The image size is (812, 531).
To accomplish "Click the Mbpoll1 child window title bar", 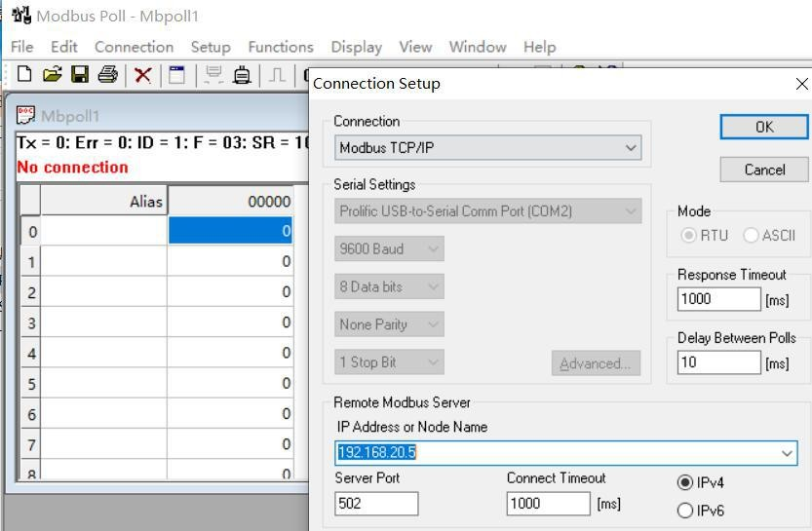I will (x=157, y=115).
